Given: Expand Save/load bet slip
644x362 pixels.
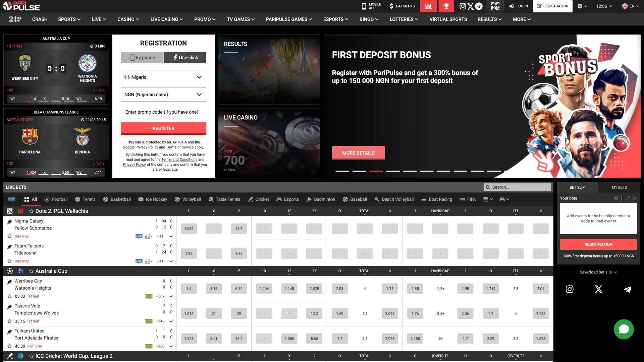Looking at the screenshot, I should pos(598,272).
